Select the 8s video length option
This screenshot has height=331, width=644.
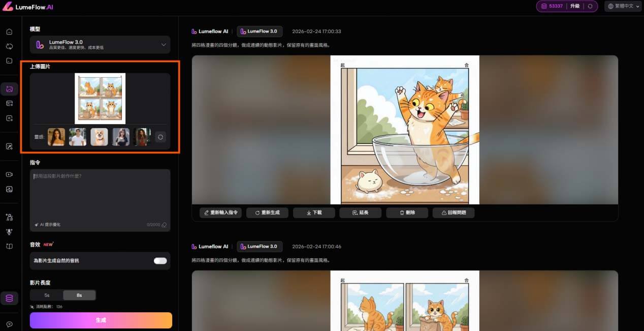click(79, 295)
